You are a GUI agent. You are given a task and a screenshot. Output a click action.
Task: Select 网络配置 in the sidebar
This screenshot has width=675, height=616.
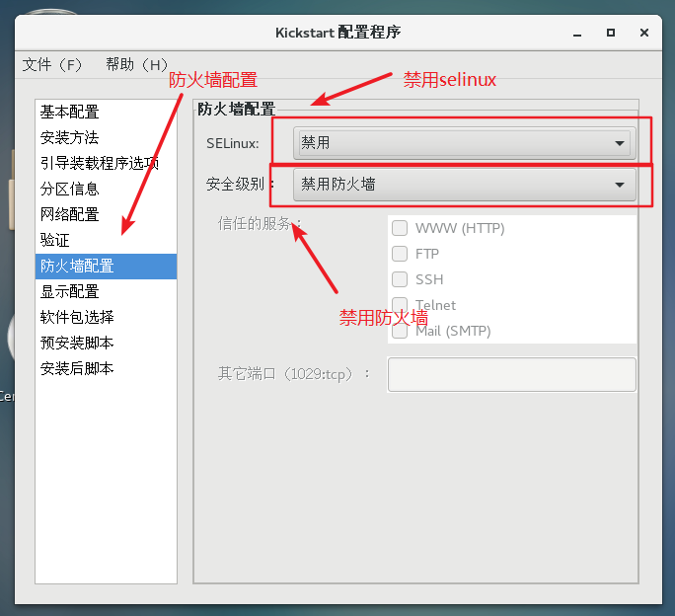tap(106, 214)
